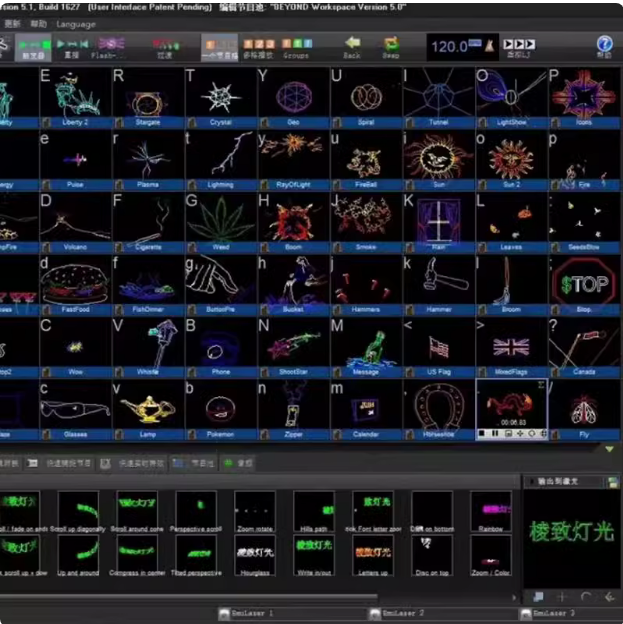Open the Language menu
Viewport: 623px width, 624px height.
tap(76, 24)
